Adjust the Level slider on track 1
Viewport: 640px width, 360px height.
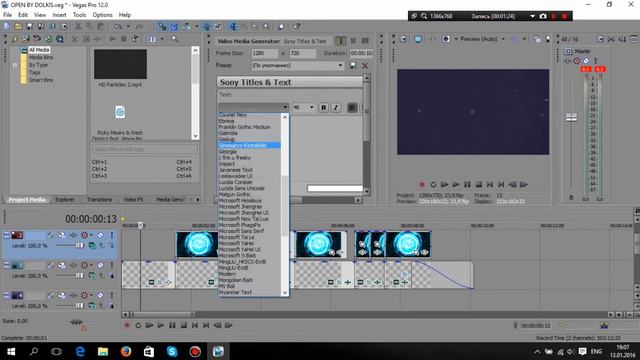[80, 245]
